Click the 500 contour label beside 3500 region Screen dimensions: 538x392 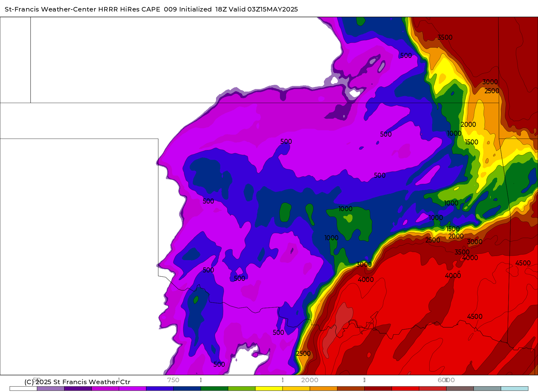[x=406, y=56]
